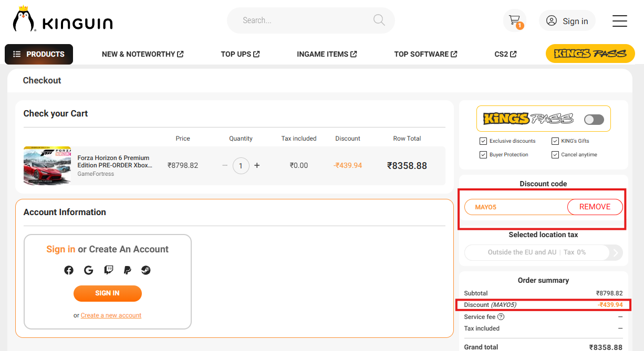
Task: Open TOP UPS menu item
Action: point(241,54)
